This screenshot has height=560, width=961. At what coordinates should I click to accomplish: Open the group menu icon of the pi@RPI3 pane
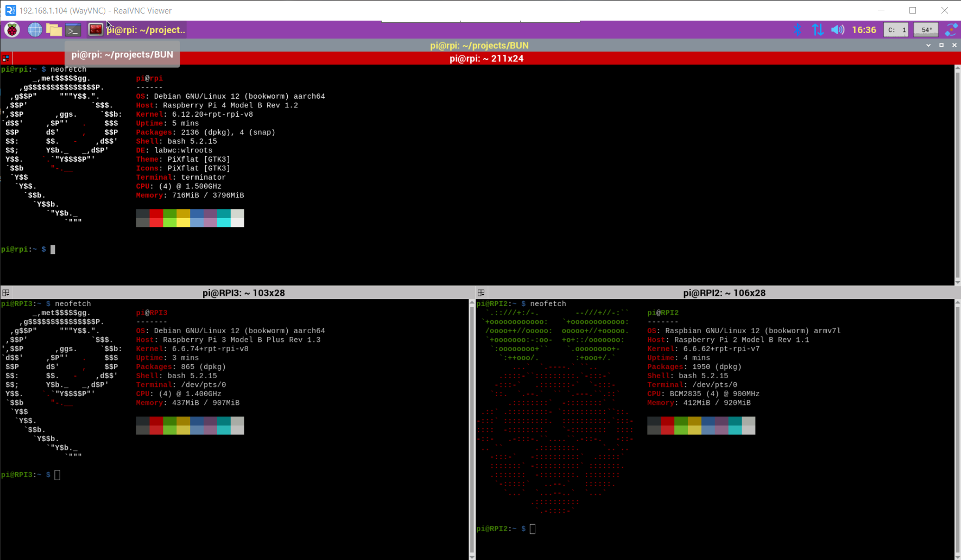6,292
